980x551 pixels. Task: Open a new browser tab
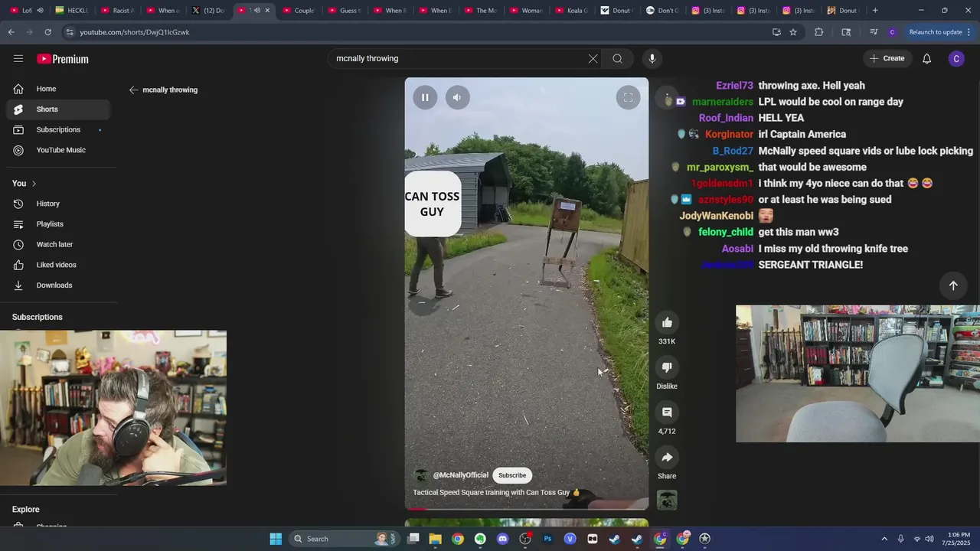(875, 11)
